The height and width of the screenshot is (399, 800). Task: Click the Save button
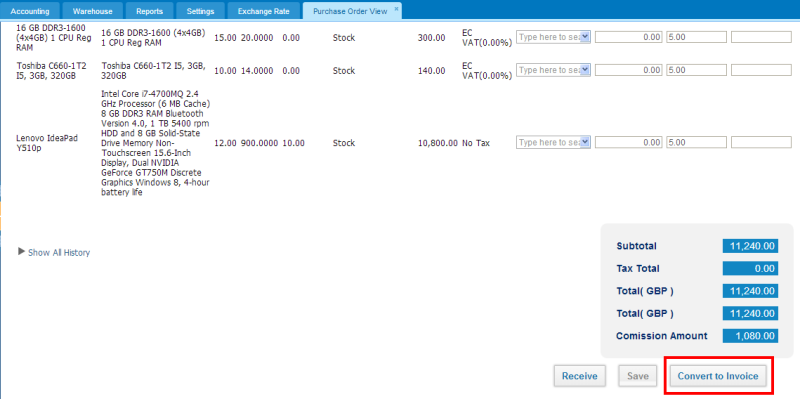tap(638, 377)
